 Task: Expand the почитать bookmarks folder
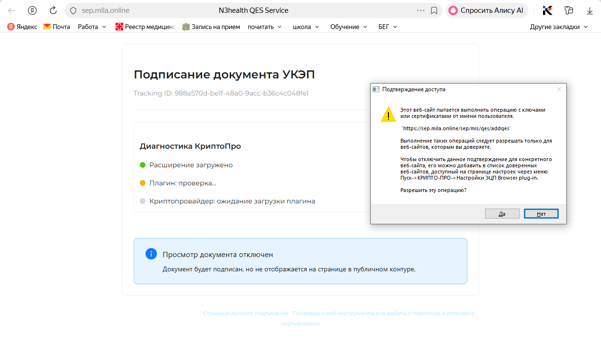point(265,27)
